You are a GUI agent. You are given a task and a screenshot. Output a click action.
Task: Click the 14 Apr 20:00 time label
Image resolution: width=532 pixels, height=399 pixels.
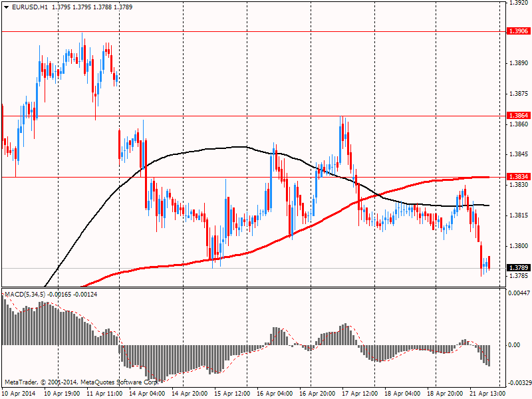pyautogui.click(x=190, y=394)
